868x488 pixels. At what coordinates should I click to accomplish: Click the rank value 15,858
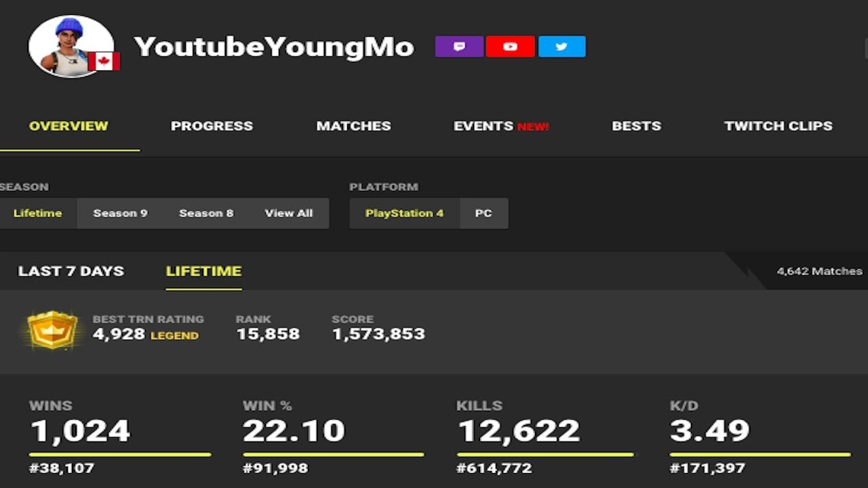(x=268, y=334)
